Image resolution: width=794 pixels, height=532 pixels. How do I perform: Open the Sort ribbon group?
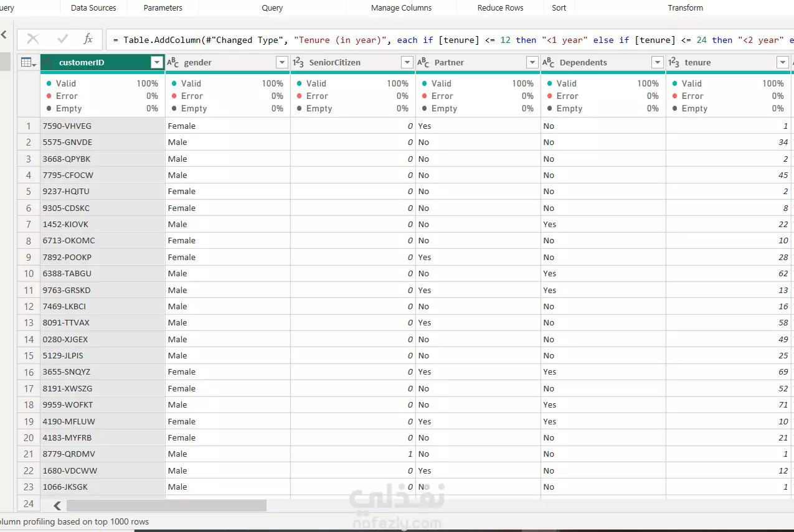tap(559, 8)
